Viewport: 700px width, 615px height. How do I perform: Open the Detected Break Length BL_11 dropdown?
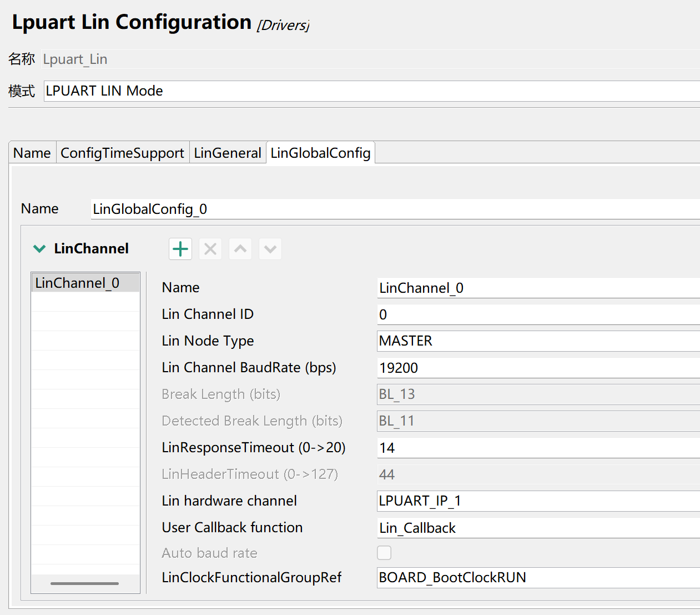tap(538, 421)
